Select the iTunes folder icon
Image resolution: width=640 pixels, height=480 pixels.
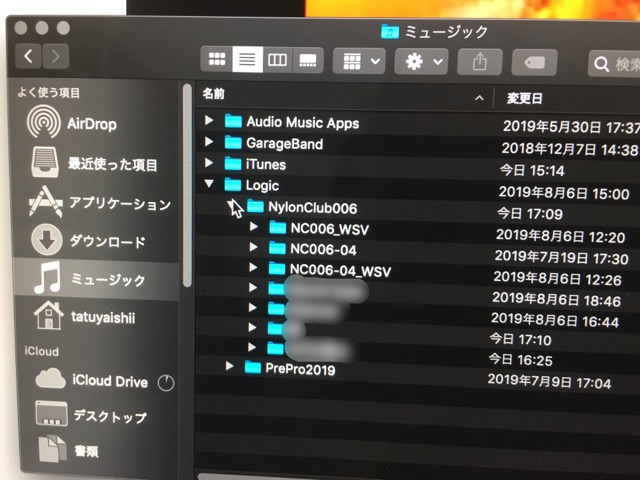233,164
